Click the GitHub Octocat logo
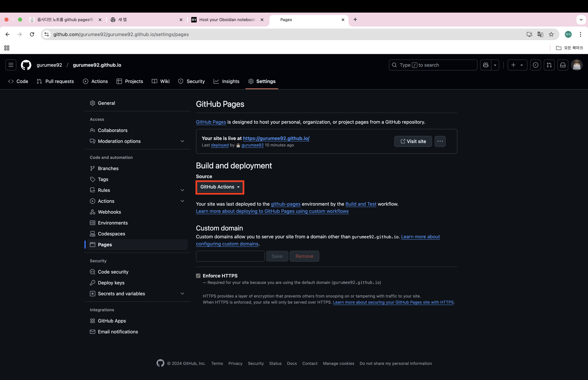 26,65
